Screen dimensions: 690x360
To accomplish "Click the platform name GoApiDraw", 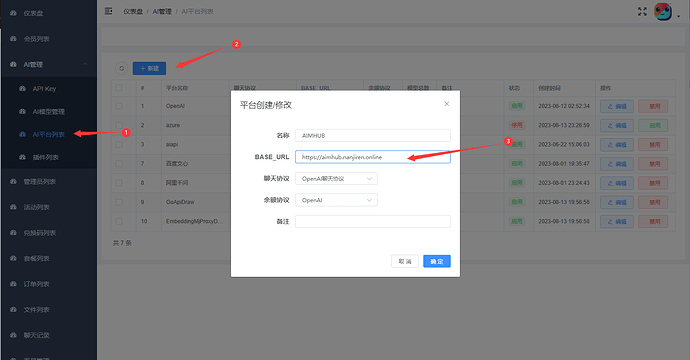I will point(180,202).
